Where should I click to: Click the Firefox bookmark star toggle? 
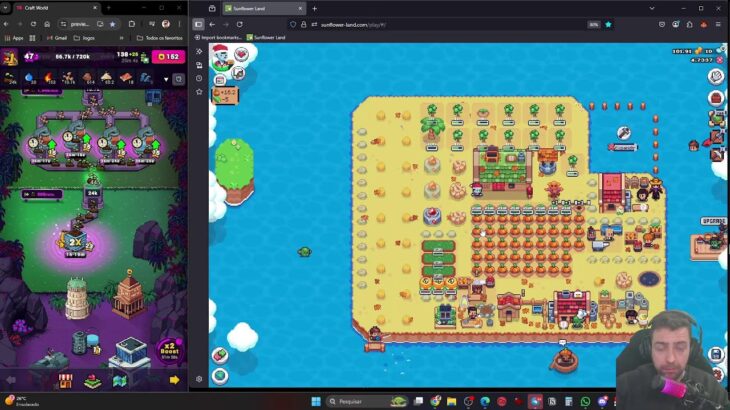click(608, 24)
